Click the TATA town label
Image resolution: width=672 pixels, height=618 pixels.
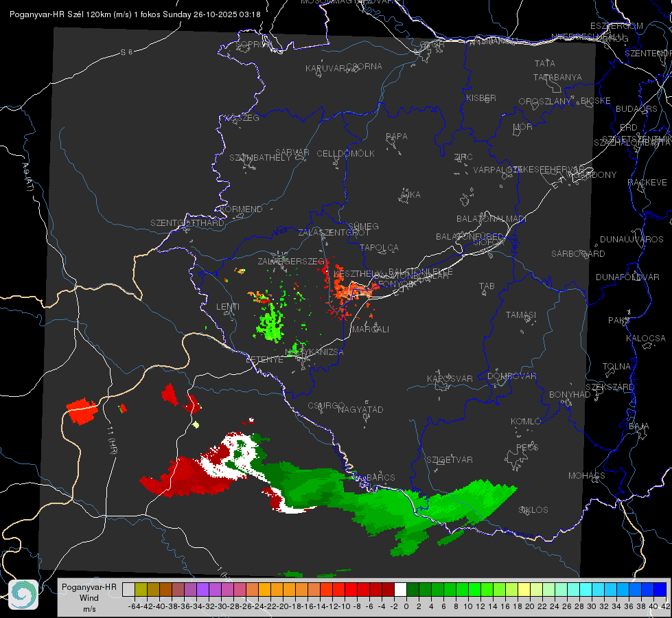545,63
